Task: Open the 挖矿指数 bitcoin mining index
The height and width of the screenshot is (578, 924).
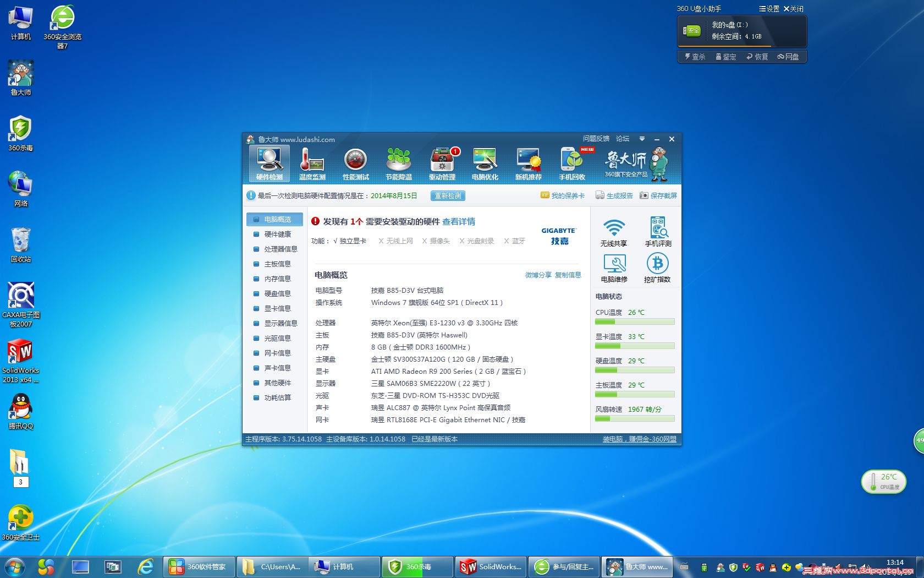Action: (658, 269)
